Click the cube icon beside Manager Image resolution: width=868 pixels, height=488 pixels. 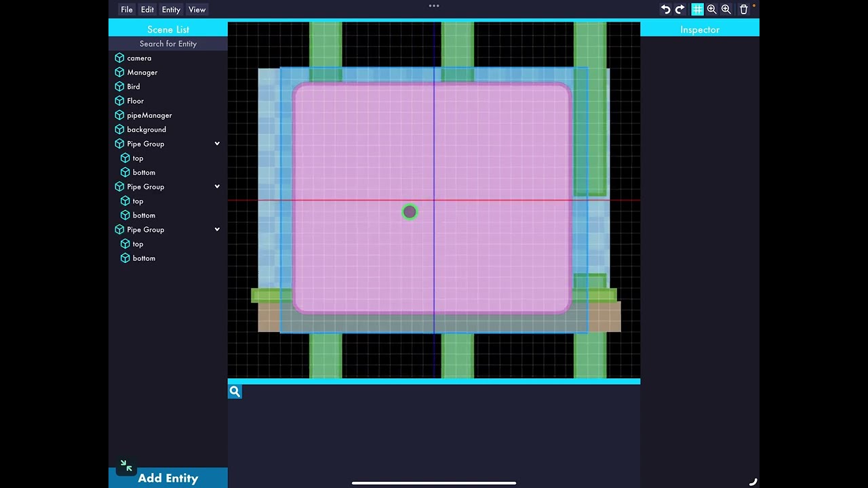[119, 73]
